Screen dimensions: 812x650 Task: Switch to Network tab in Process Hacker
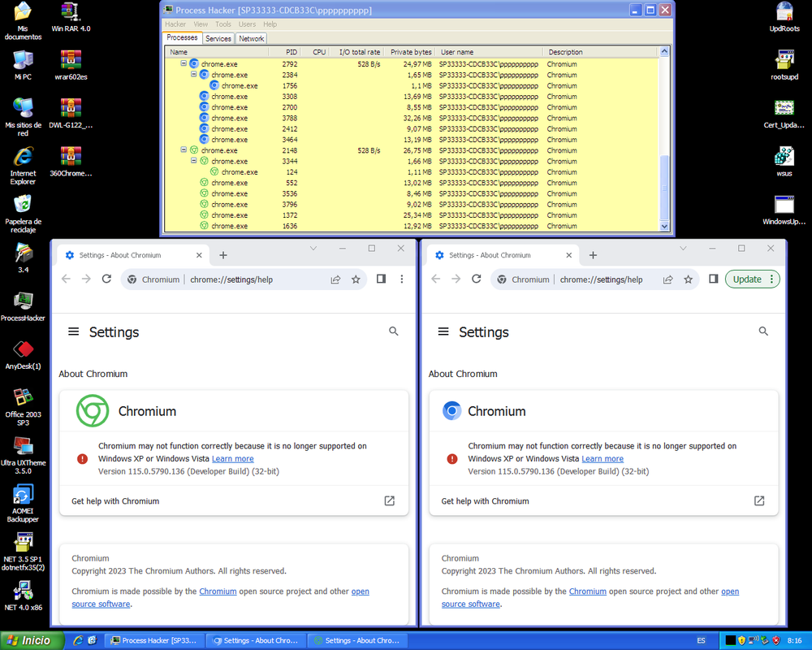[252, 38]
